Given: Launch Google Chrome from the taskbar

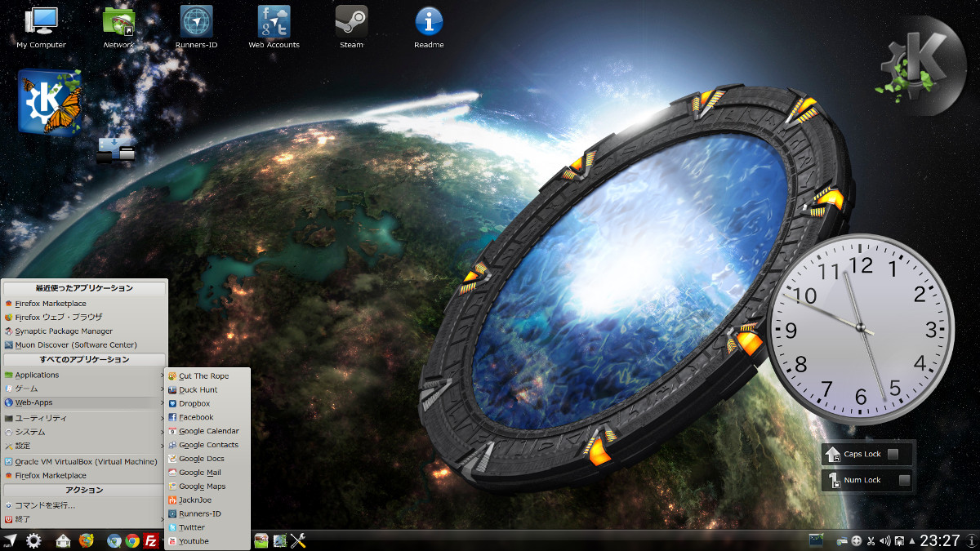Looking at the screenshot, I should click(x=132, y=540).
